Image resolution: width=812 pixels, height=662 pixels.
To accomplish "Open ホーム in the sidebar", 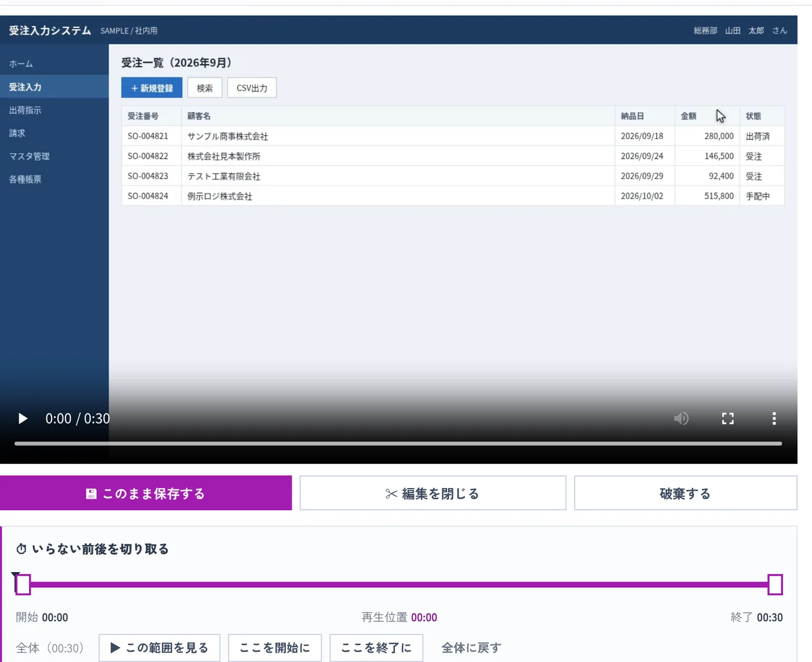I will (x=55, y=64).
